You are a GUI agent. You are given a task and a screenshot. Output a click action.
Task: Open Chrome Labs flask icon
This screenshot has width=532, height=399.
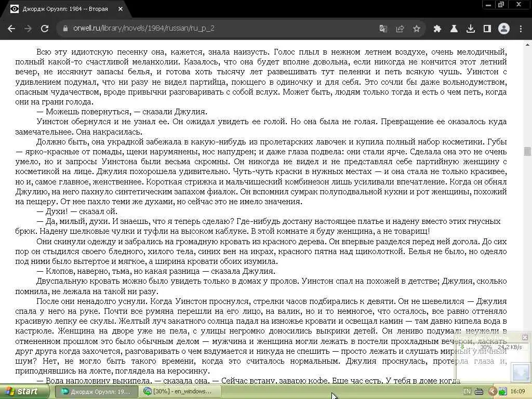454,29
